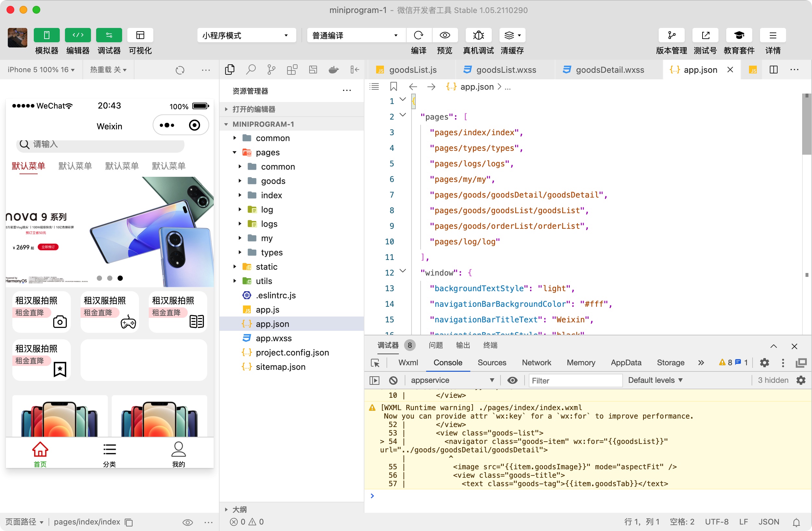The height and width of the screenshot is (531, 812).
Task: Open the test account (测试号) icon
Action: (705, 35)
